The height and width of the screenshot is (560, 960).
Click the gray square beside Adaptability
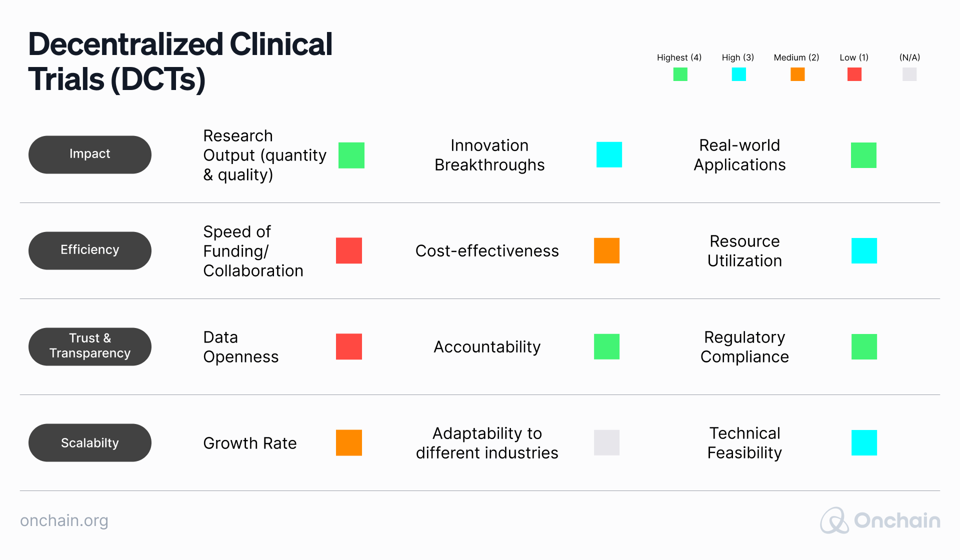coord(606,442)
